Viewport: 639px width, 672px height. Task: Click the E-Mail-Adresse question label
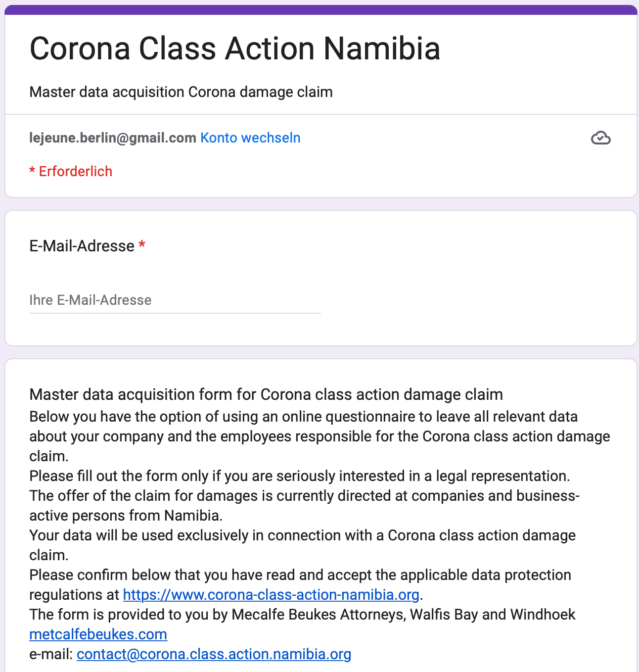[x=82, y=246]
